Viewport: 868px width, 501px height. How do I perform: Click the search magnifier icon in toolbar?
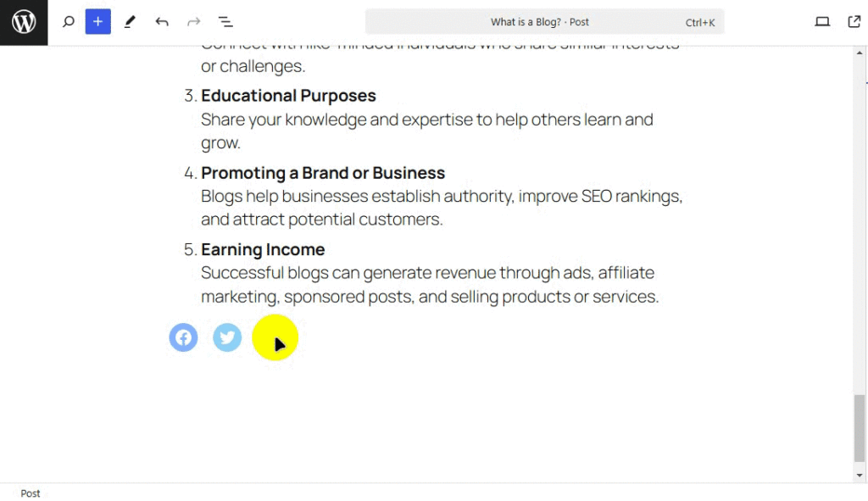[69, 22]
